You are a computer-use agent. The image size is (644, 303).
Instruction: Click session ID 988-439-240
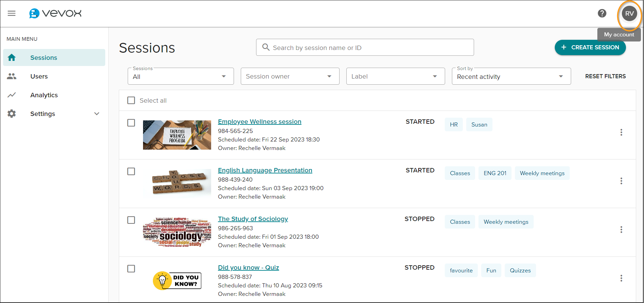coord(235,180)
